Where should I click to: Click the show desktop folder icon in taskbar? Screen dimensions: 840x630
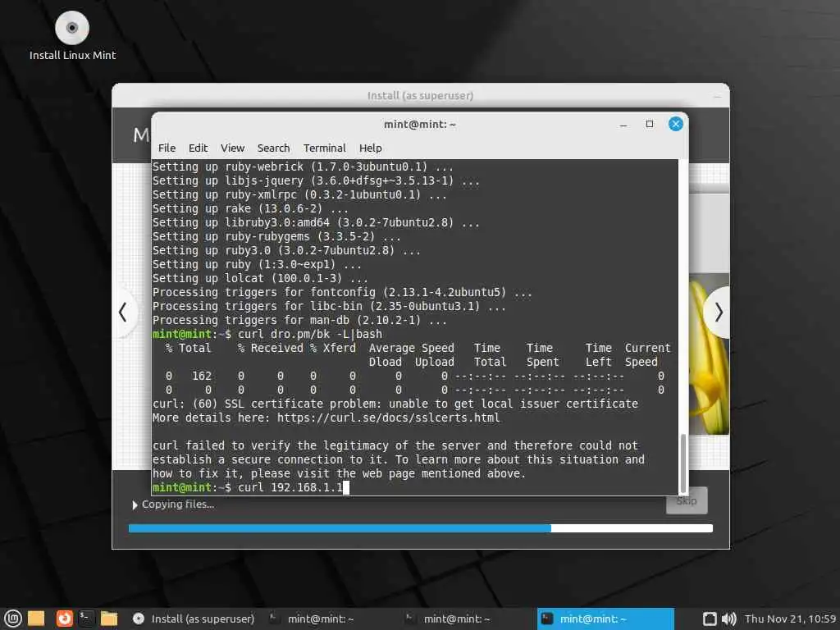coord(36,619)
